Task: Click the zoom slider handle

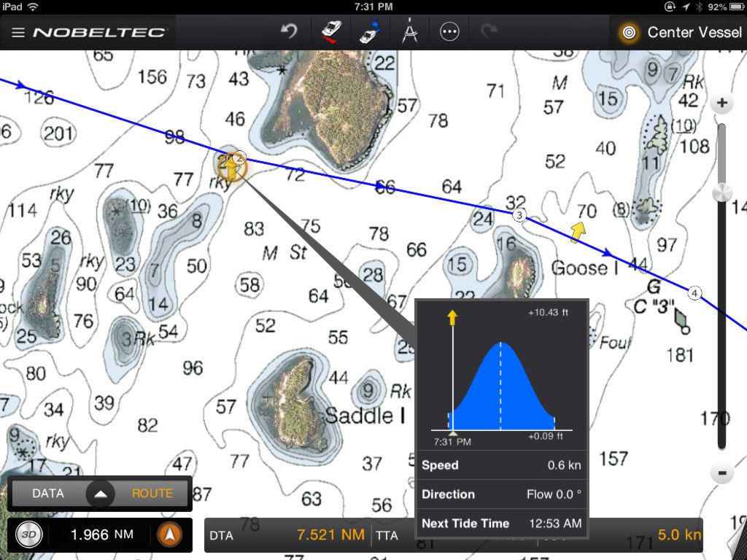Action: (x=721, y=192)
